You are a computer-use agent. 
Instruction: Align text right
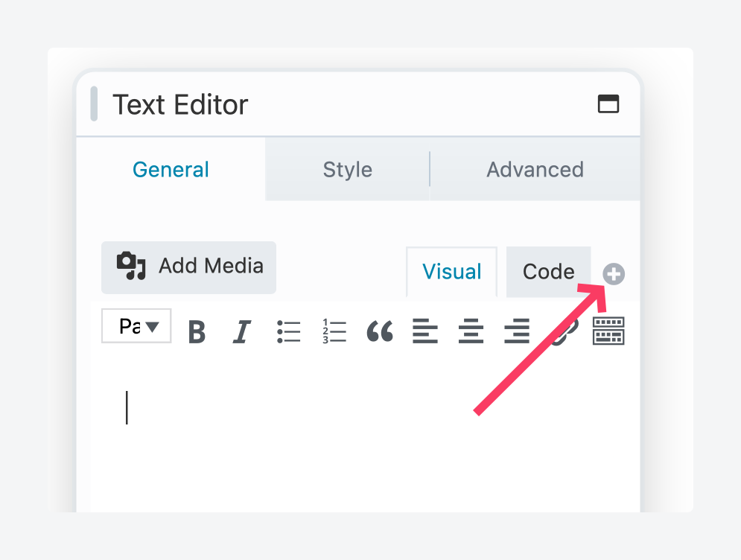point(517,331)
